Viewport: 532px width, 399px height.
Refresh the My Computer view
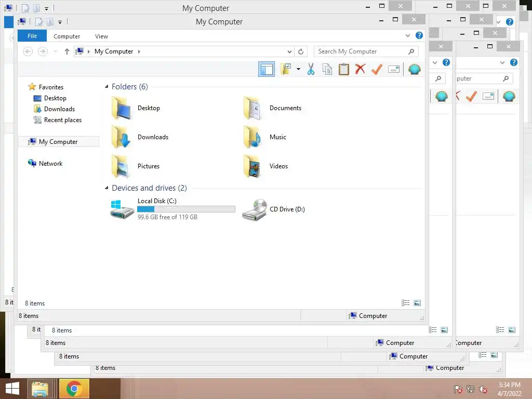(301, 51)
